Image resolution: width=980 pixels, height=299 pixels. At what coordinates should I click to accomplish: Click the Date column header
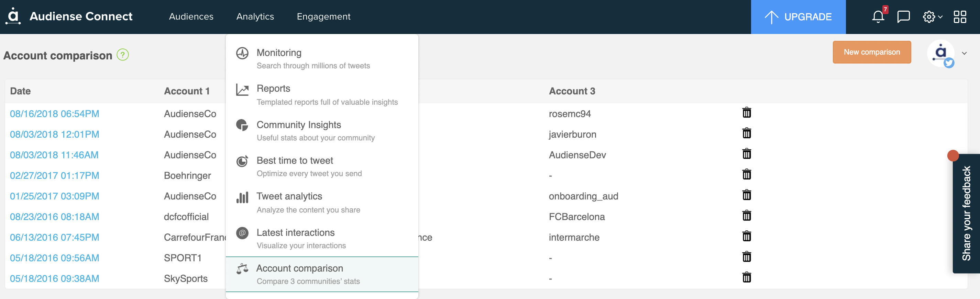tap(21, 91)
